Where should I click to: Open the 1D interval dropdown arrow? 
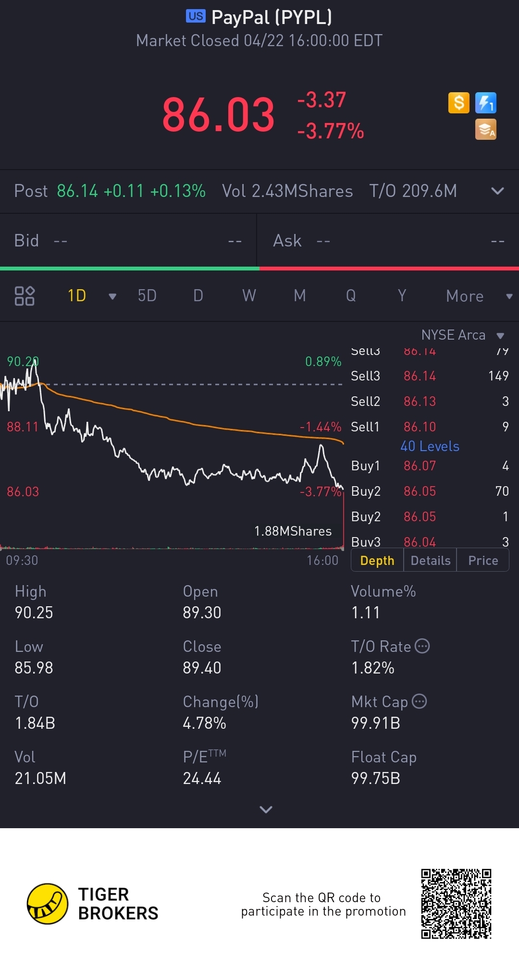[112, 296]
